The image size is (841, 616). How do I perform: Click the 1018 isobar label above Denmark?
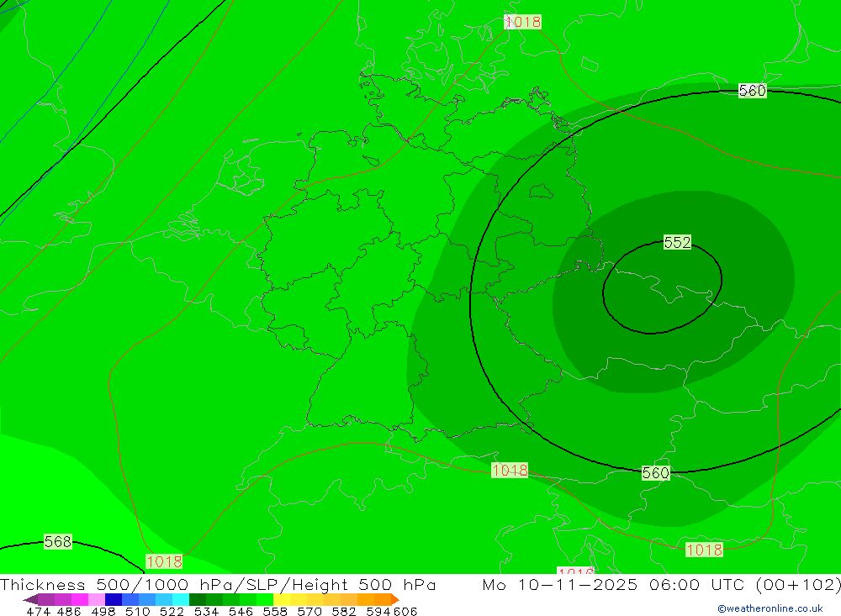coord(523,22)
